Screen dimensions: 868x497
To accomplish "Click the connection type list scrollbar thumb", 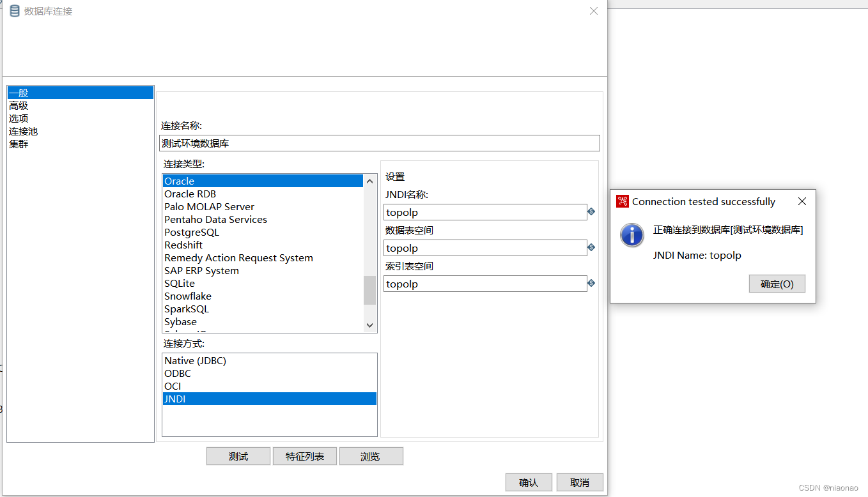I will [x=369, y=290].
